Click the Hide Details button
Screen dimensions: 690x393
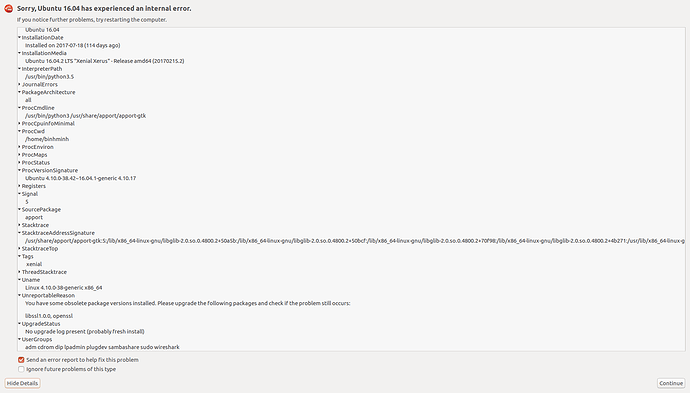22,383
